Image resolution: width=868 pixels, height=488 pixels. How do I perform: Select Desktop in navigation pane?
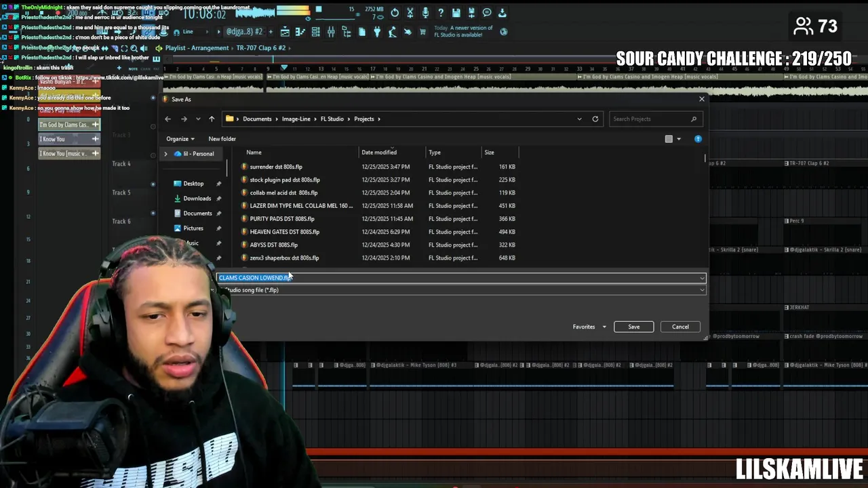tap(193, 184)
